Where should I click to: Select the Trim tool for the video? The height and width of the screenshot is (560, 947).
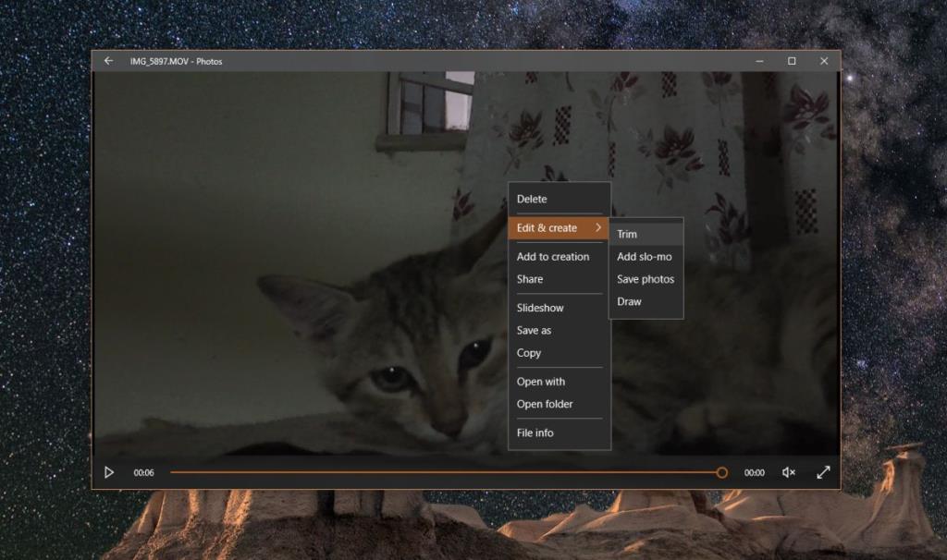[x=629, y=233]
